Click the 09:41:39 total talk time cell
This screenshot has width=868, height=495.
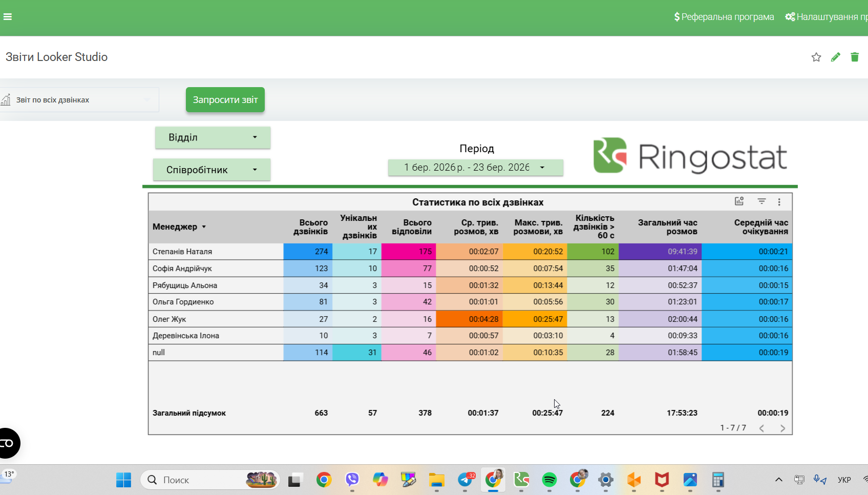(x=660, y=252)
